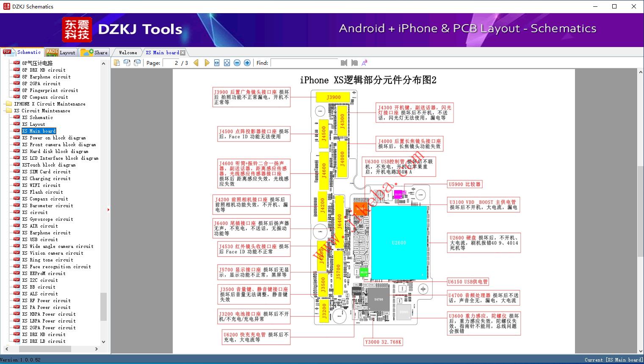Viewport: 644px width, 364px height.
Task: Open XS EEProM circuit
Action: click(44, 273)
